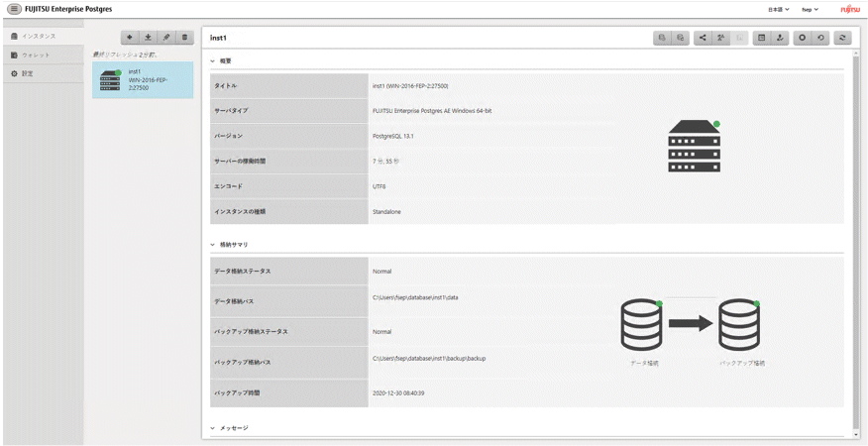Click the data path C:\Users\fsep\database\inst1\data
The height and width of the screenshot is (446, 868).
416,297
